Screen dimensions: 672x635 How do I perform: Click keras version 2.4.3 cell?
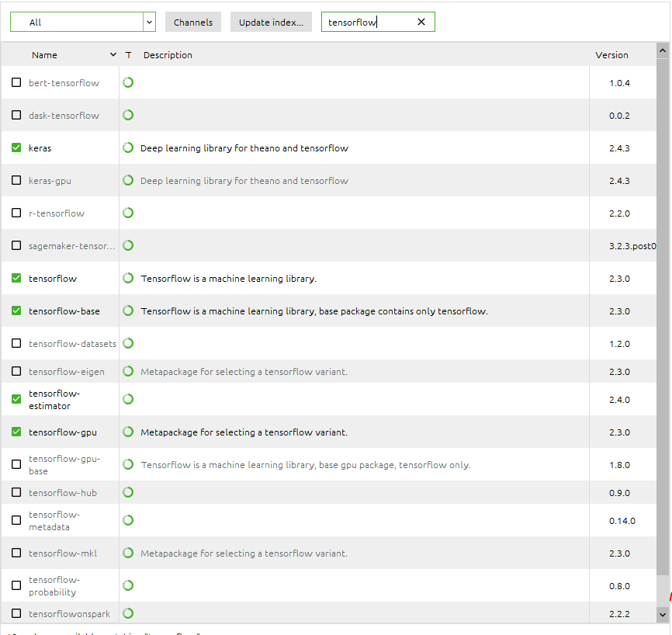[619, 148]
